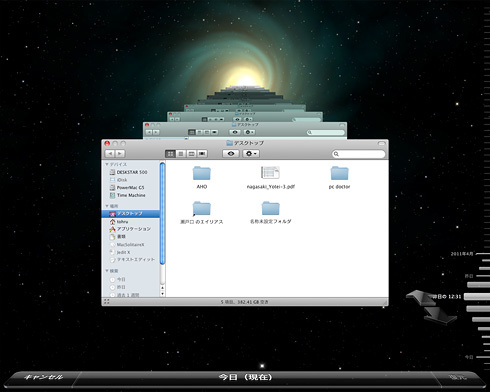Open the Action gear dropdown menu
The height and width of the screenshot is (392, 490).
coord(251,154)
